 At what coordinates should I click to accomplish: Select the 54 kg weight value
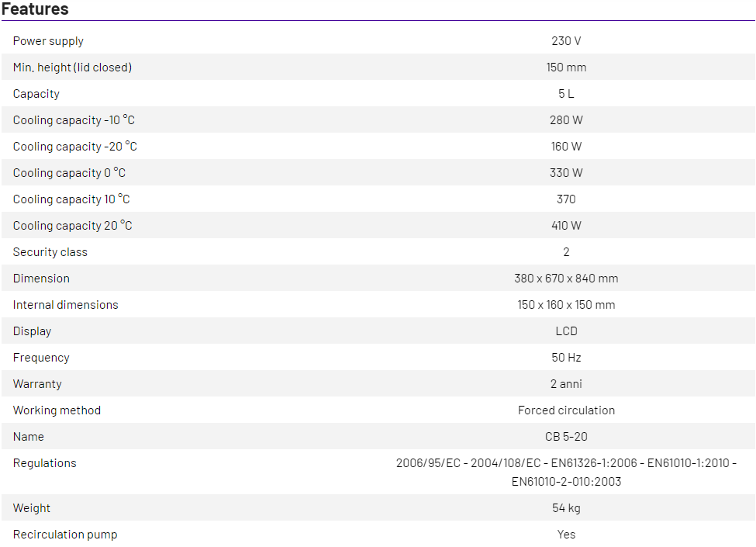[566, 508]
